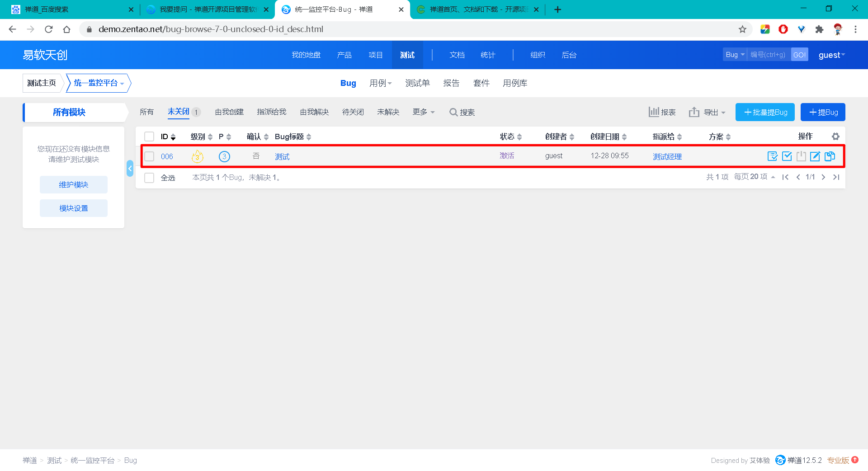Expand the 更多 filter dropdown
Viewport: 868px width, 471px height.
coord(424,112)
